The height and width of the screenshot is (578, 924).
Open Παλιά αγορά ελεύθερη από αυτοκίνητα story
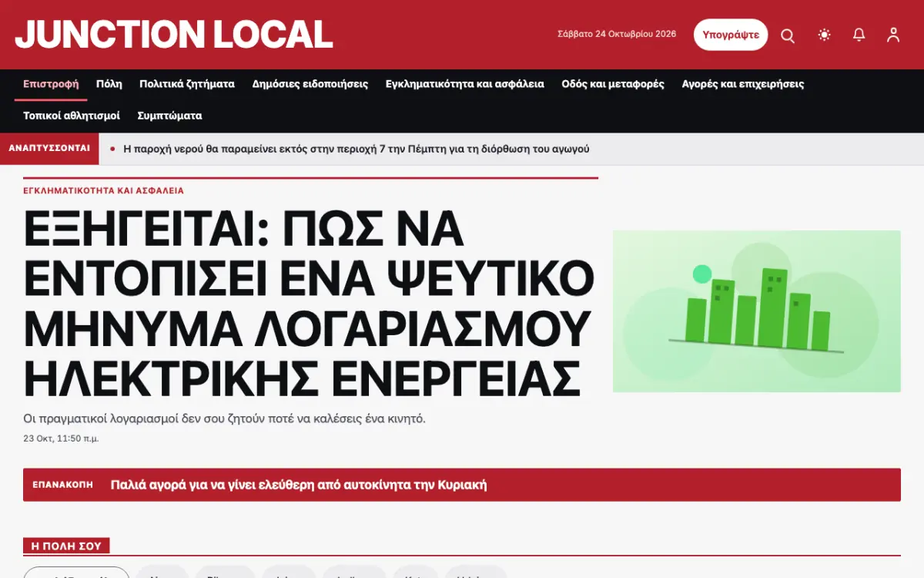tap(299, 485)
